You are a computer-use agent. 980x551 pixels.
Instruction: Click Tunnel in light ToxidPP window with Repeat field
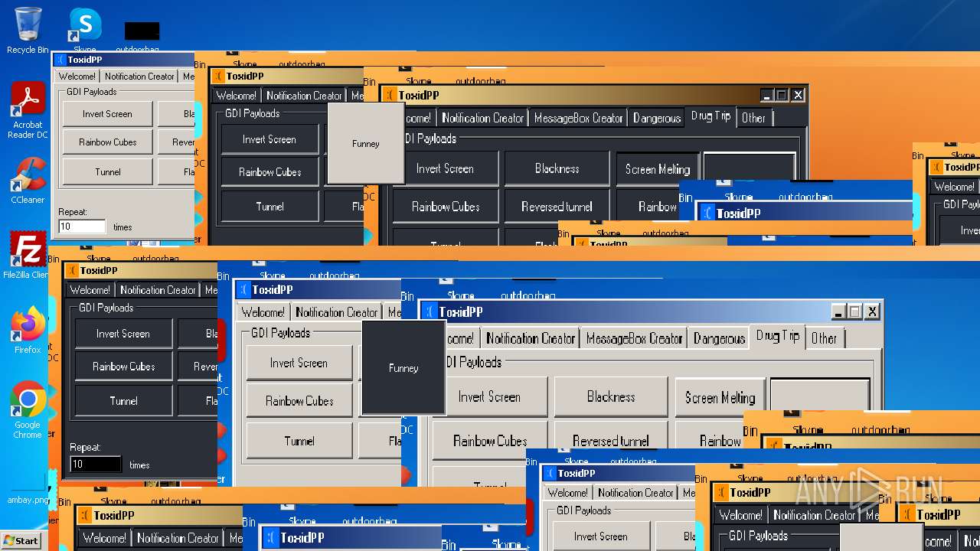pyautogui.click(x=107, y=171)
